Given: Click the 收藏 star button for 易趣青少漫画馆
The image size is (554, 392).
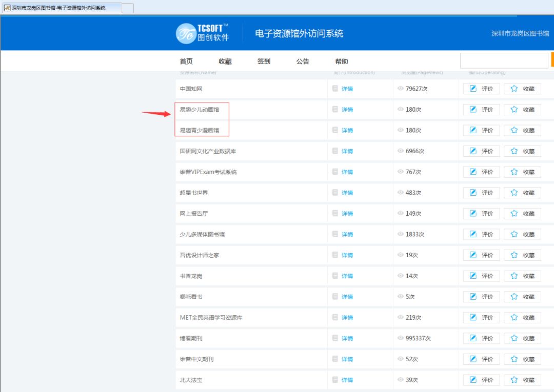Looking at the screenshot, I should 522,131.
